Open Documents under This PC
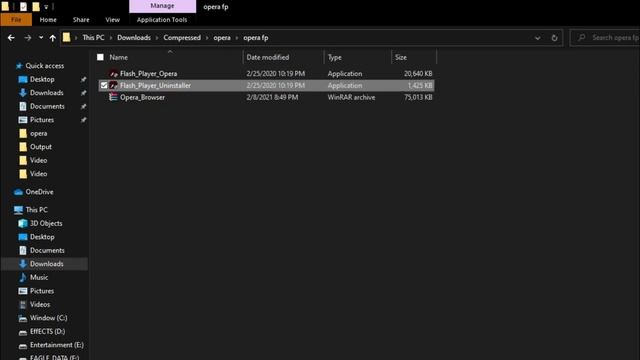 (47, 250)
